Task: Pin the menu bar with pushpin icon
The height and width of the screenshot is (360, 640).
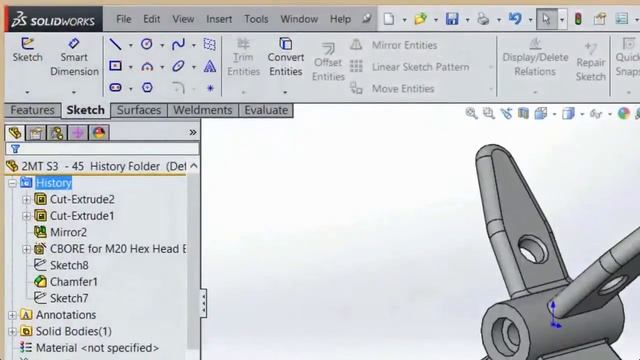Action: (367, 18)
